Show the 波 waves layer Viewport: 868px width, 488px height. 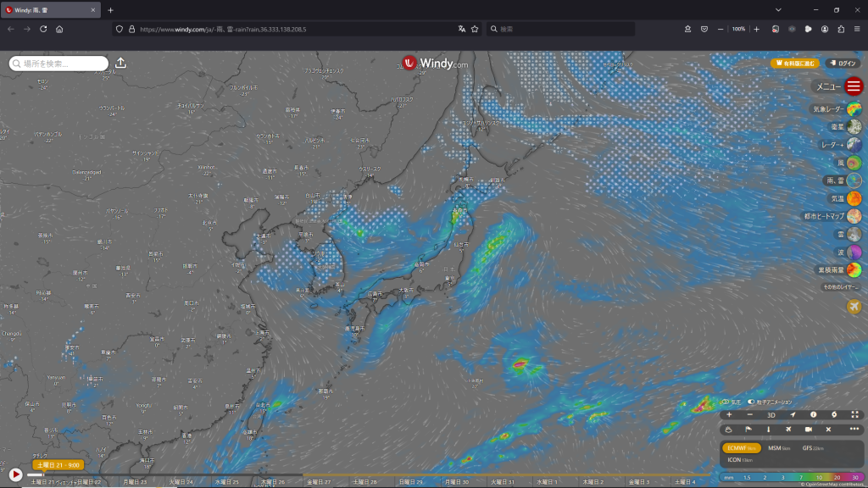point(854,252)
